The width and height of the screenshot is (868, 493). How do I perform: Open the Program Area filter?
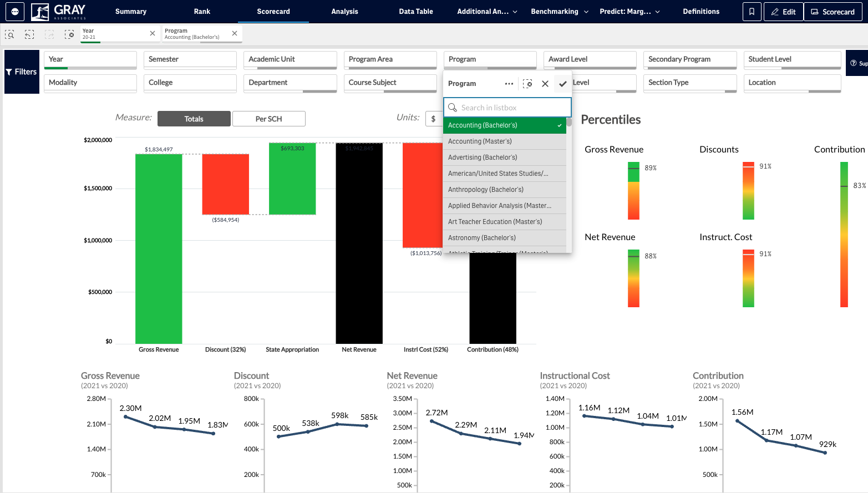tap(390, 60)
